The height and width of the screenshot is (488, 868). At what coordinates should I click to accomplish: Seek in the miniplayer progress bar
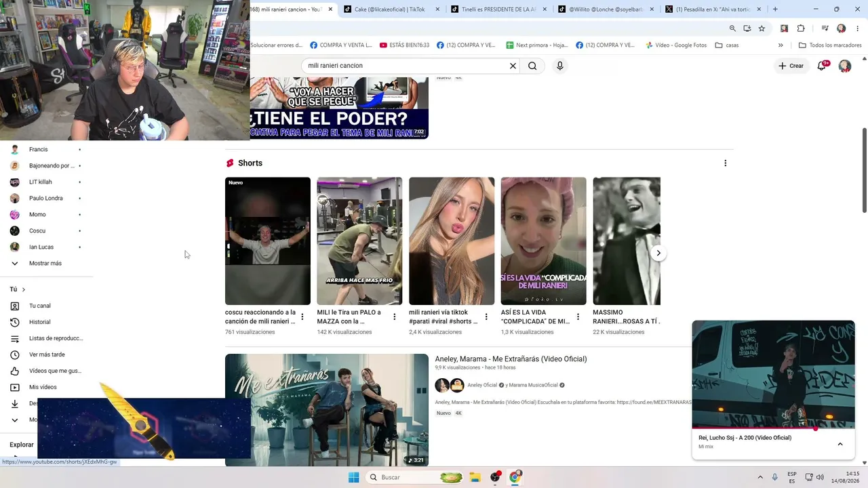coord(773,428)
